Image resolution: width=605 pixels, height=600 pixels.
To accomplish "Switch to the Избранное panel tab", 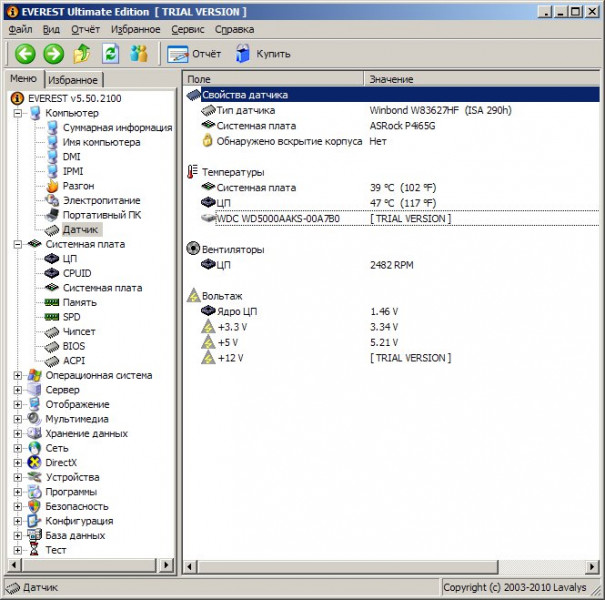I will [73, 80].
